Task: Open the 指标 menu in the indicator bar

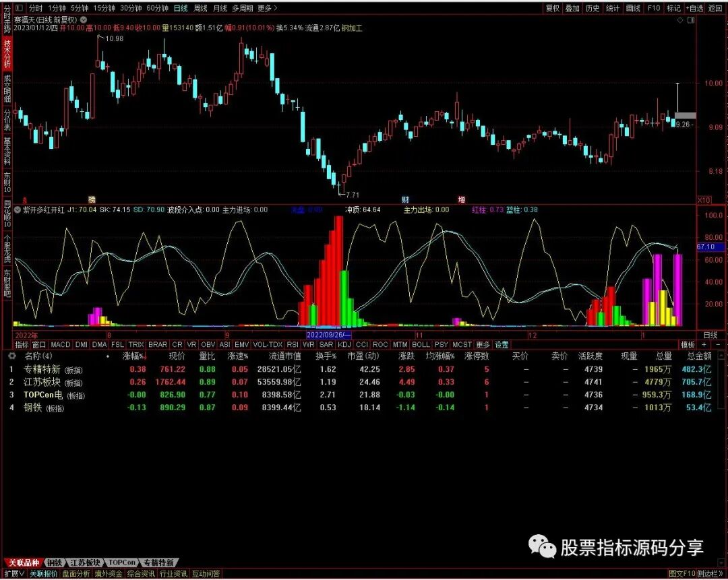Action: coord(22,345)
